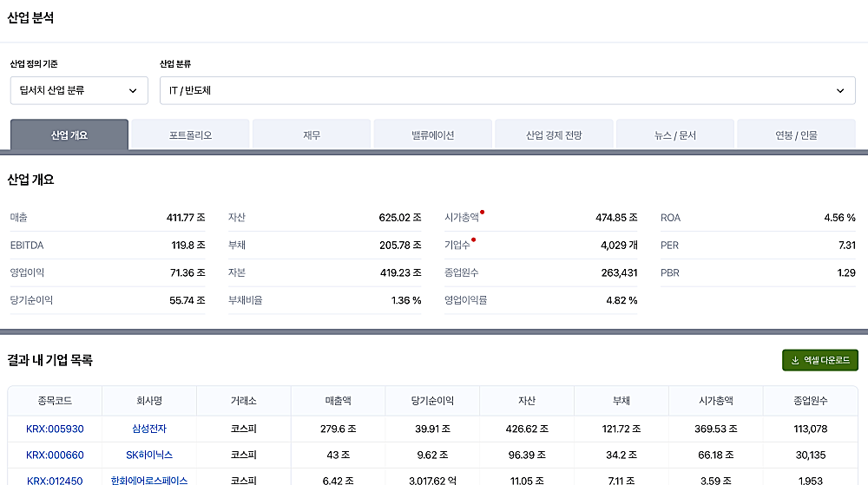Screen dimensions: 868x485
Task: Click the red dot next to 시가총액
Action: pos(482,212)
